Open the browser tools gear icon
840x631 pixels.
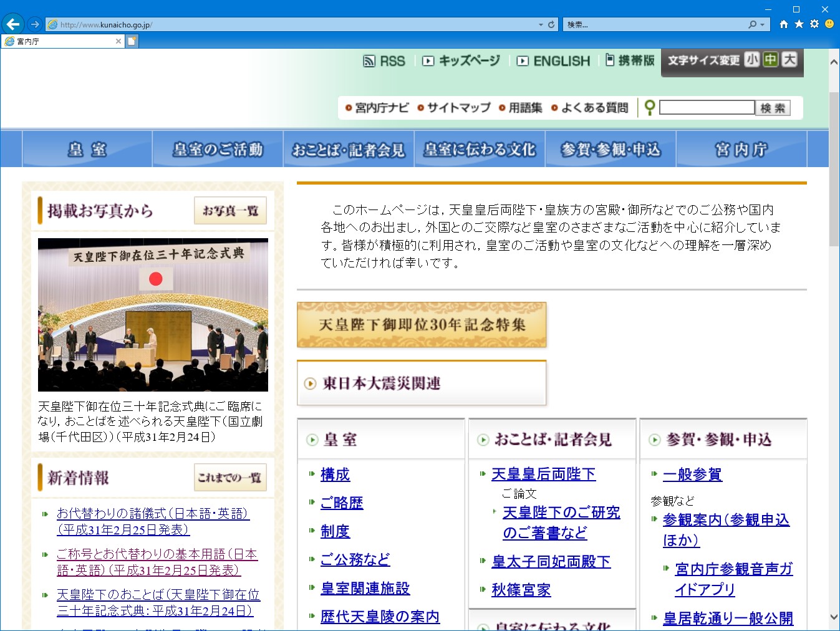pyautogui.click(x=814, y=24)
